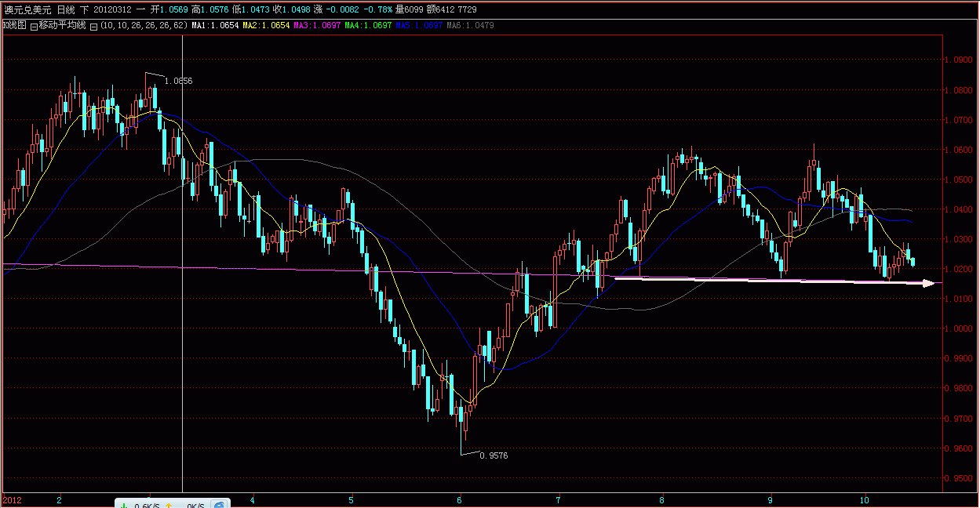
Task: Click the 1.0400 price axis label
Action: (x=959, y=209)
